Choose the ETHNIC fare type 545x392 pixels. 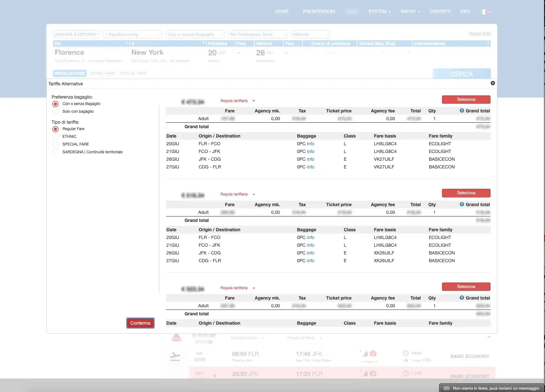click(55, 137)
